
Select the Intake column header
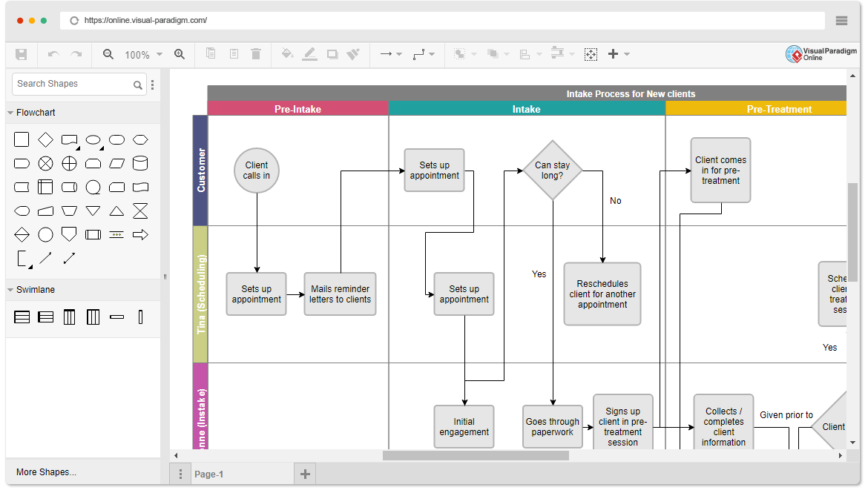pos(527,109)
